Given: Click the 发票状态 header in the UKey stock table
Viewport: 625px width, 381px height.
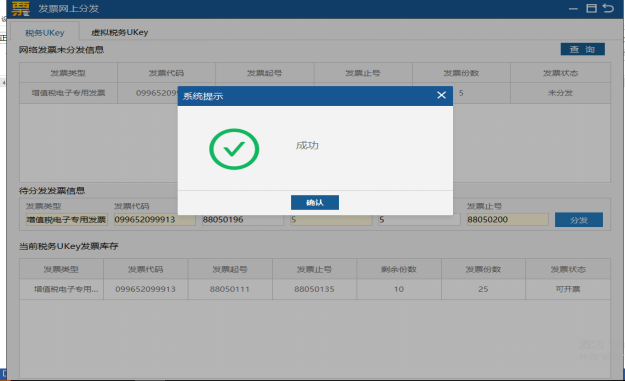Looking at the screenshot, I should click(568, 269).
